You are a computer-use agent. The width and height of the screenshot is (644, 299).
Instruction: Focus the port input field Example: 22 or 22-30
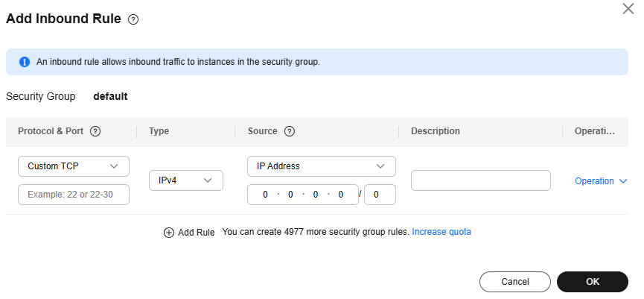coord(74,195)
